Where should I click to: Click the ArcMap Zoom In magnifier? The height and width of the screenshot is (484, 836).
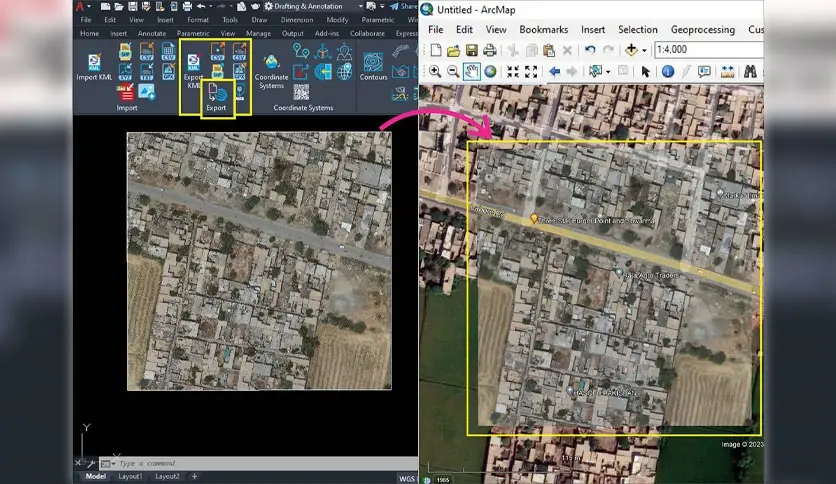point(435,71)
